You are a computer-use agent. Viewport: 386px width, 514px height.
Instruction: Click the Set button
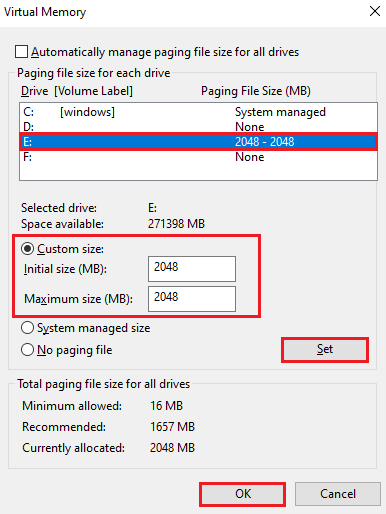pos(325,349)
